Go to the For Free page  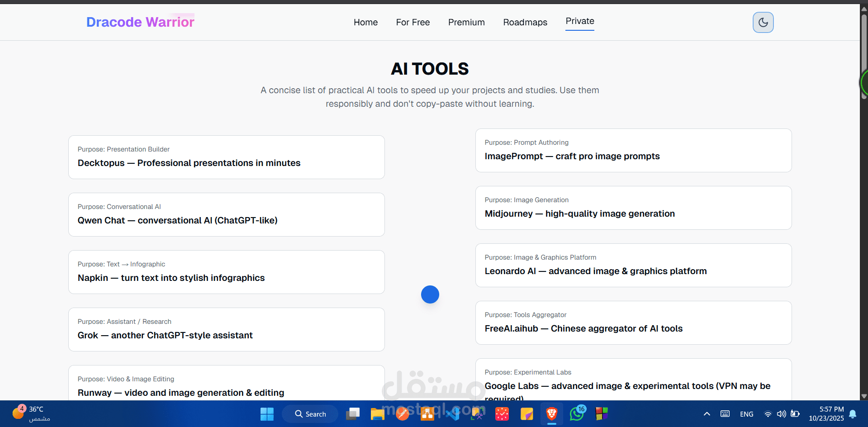tap(413, 22)
